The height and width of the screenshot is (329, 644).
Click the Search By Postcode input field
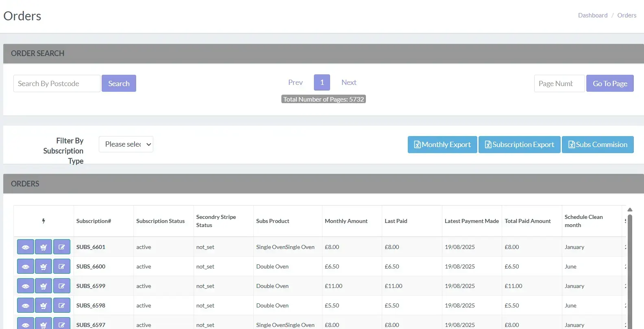pos(57,84)
